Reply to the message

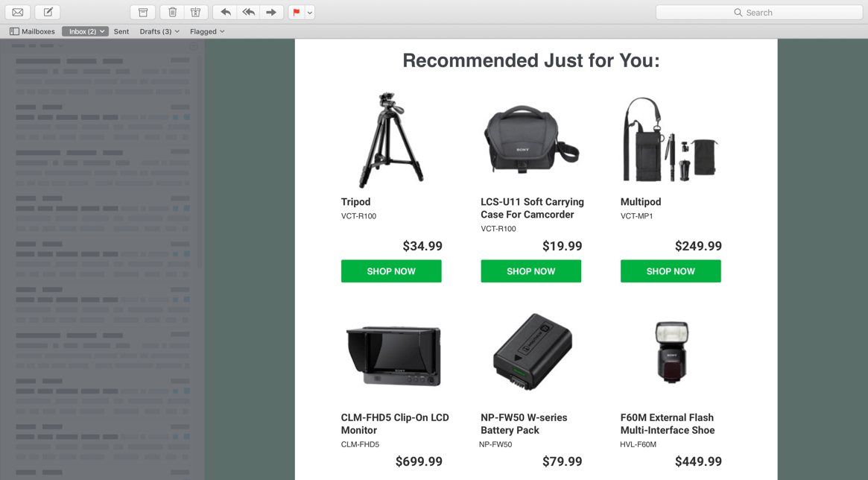(225, 12)
